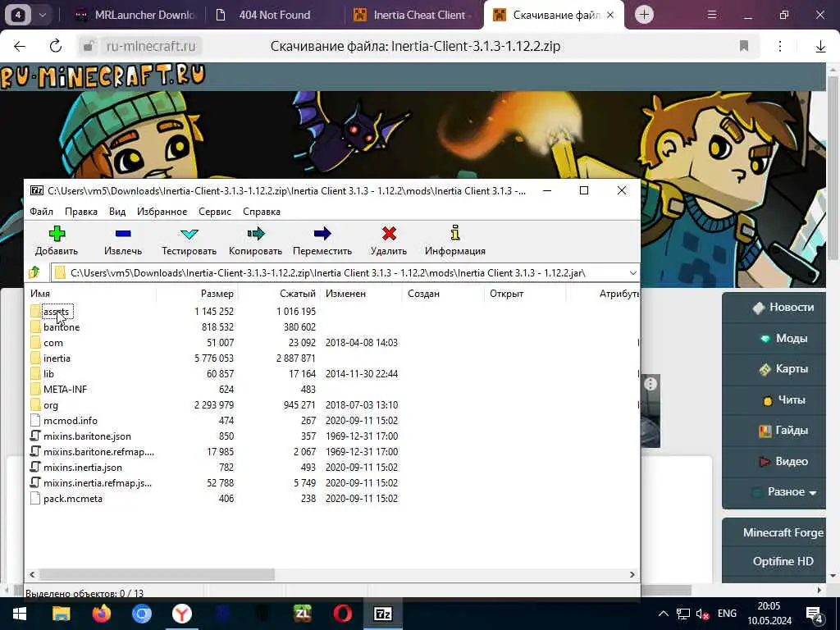Select the pack.mcmeta file
Viewport: 840px width, 630px height.
[73, 498]
